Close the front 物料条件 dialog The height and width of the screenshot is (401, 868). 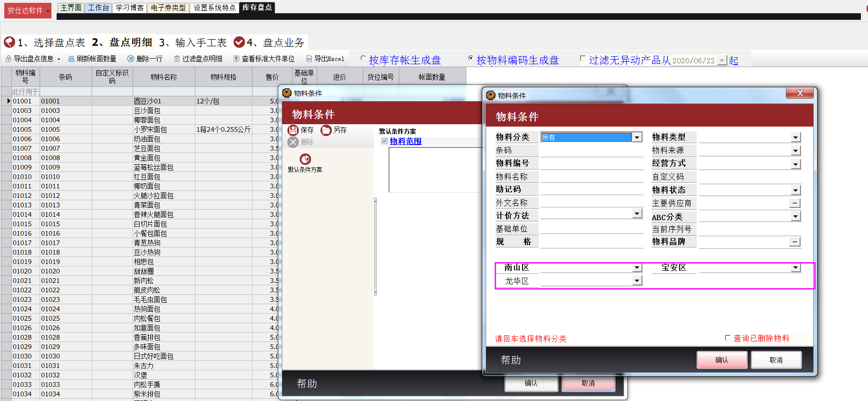coord(800,93)
